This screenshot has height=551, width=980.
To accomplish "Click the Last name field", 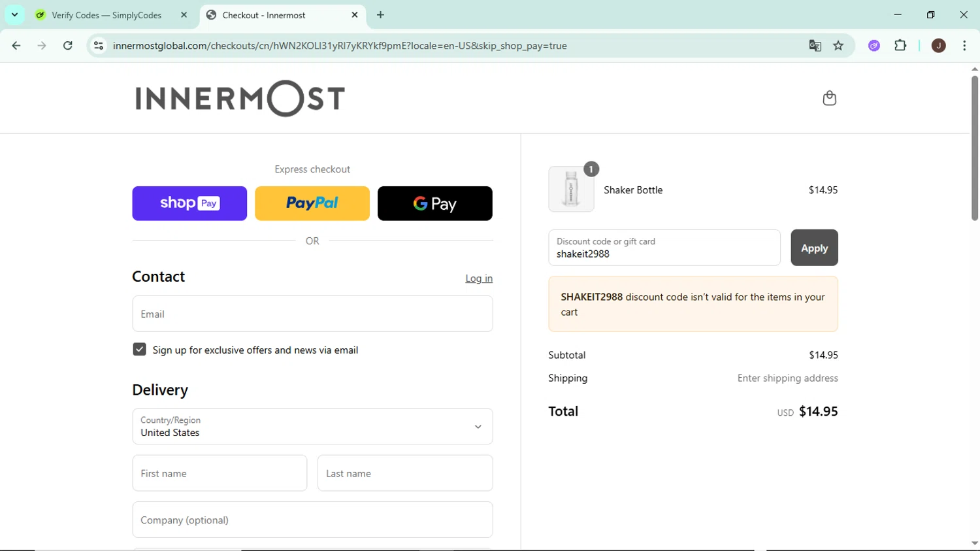I will 405,473.
